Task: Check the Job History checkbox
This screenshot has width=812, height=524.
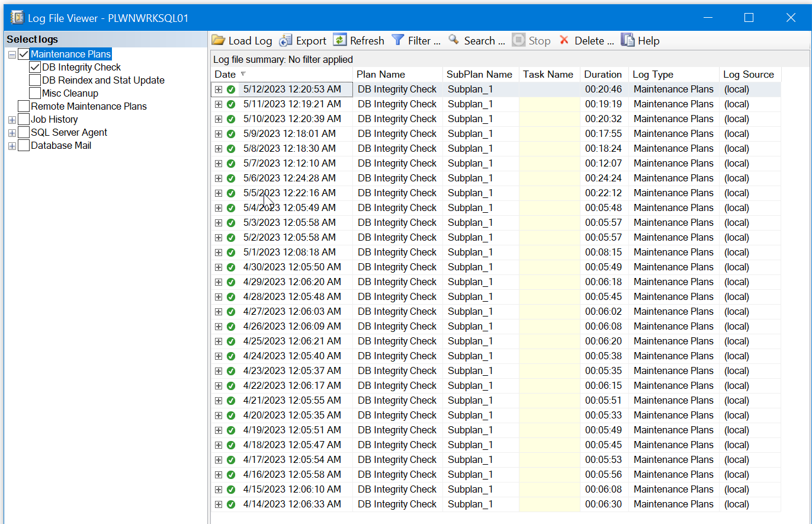Action: (24, 120)
